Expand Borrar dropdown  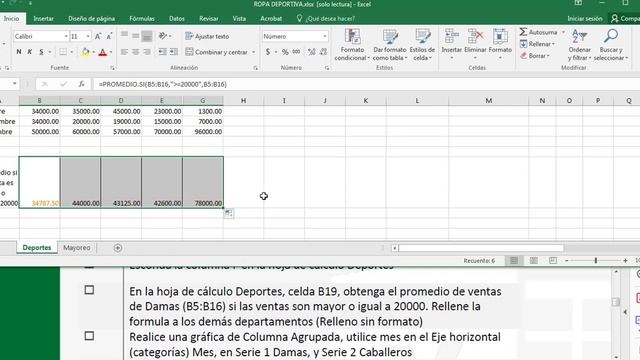[548, 56]
